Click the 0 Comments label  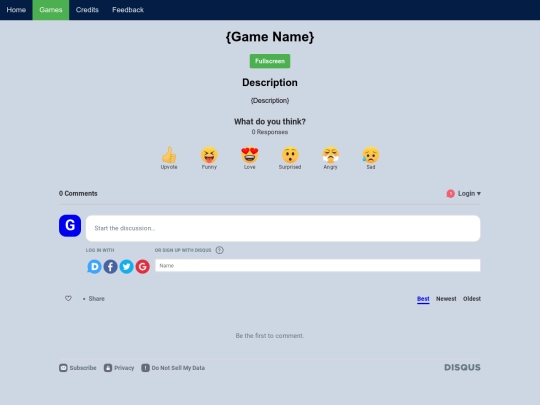(78, 194)
